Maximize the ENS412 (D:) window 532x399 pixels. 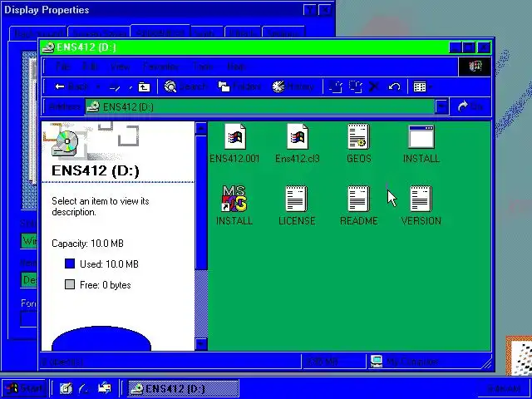coord(469,47)
